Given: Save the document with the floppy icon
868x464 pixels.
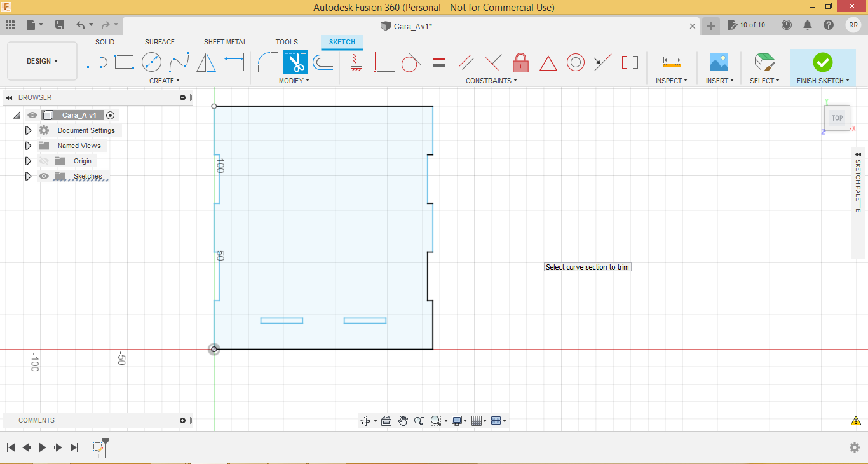Looking at the screenshot, I should click(60, 25).
